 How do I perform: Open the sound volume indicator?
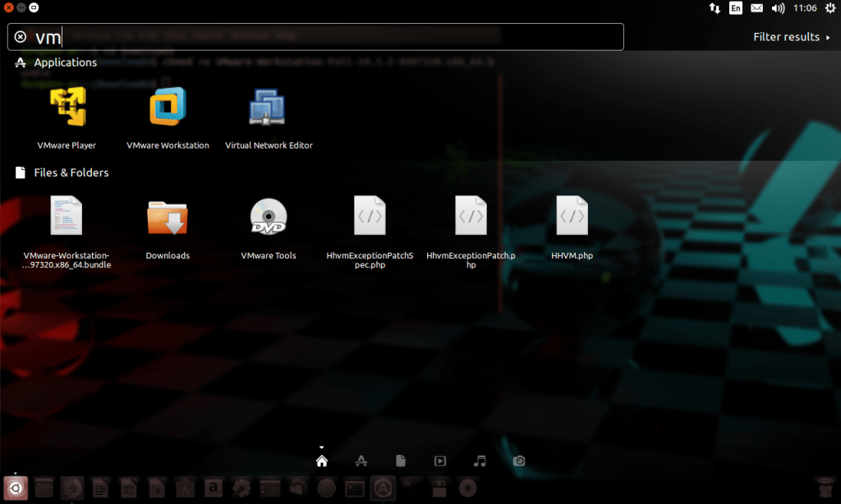click(778, 8)
